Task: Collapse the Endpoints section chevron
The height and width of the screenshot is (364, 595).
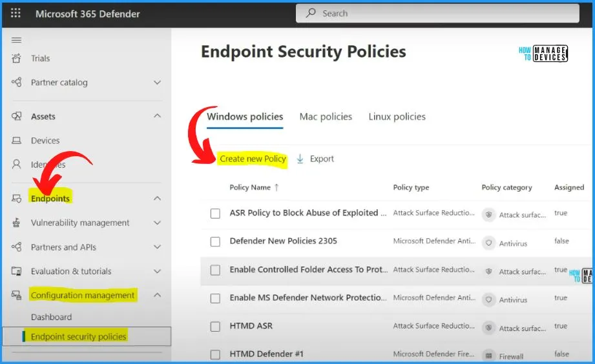Action: click(157, 198)
